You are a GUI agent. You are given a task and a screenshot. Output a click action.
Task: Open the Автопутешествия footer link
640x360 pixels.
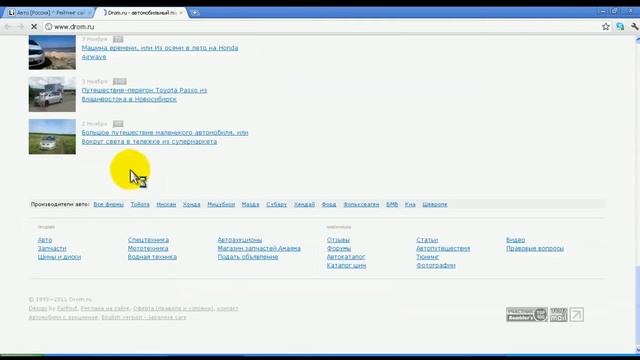click(x=443, y=248)
